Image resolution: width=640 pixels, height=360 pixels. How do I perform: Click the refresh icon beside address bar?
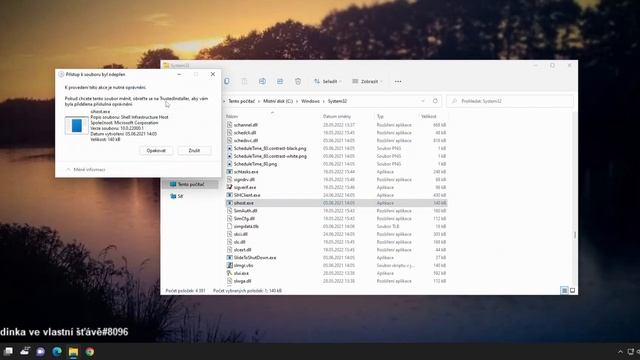pyautogui.click(x=436, y=101)
